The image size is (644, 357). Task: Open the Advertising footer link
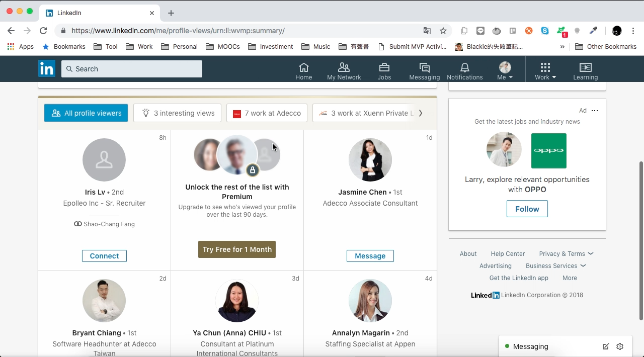(x=496, y=266)
